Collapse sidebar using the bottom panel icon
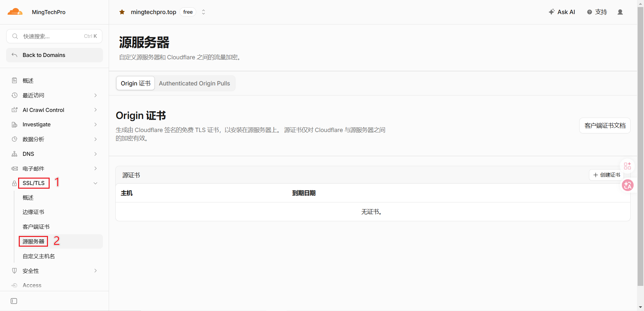Viewport: 644px width, 311px height. coord(14,301)
